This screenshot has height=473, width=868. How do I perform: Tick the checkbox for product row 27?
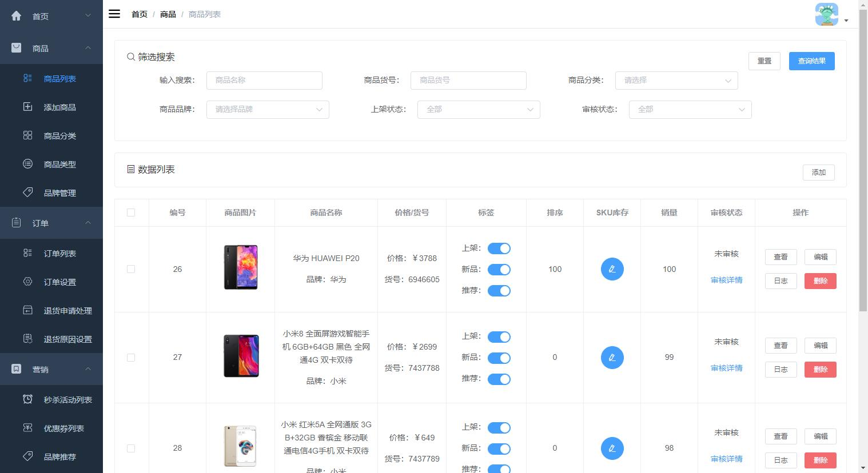(131, 358)
